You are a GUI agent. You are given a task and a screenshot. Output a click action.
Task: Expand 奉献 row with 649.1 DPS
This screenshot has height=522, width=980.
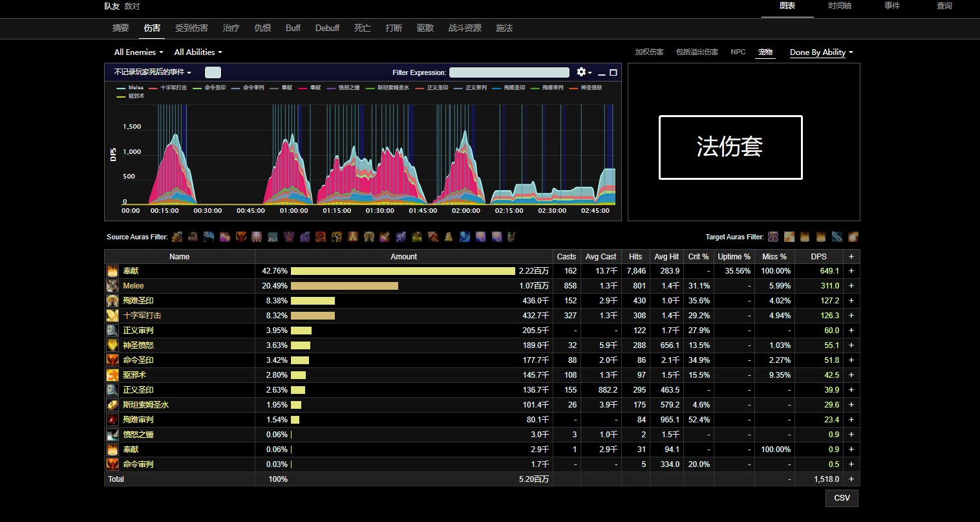[x=851, y=271]
